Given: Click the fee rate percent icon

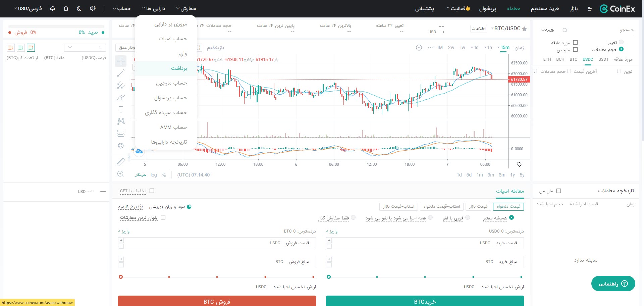Looking at the screenshot, I should pyautogui.click(x=141, y=207).
